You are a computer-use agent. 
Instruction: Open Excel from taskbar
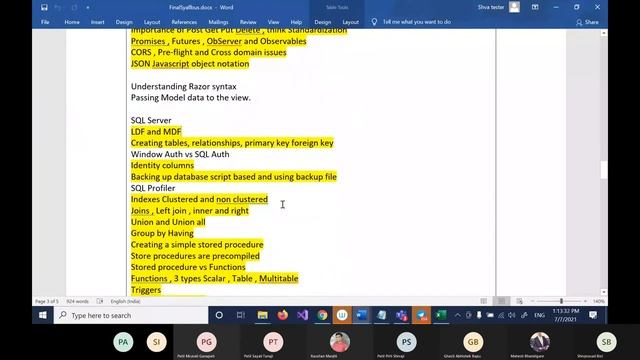point(441,315)
